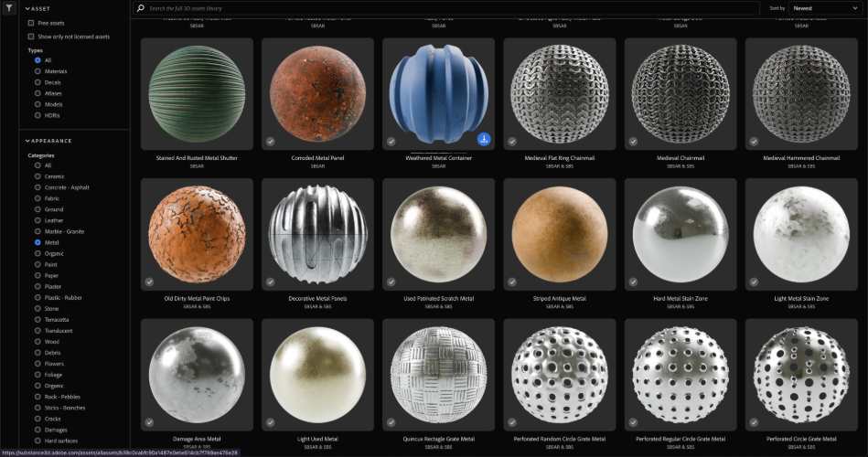
Task: Click the magnifier search icon
Action: point(141,8)
